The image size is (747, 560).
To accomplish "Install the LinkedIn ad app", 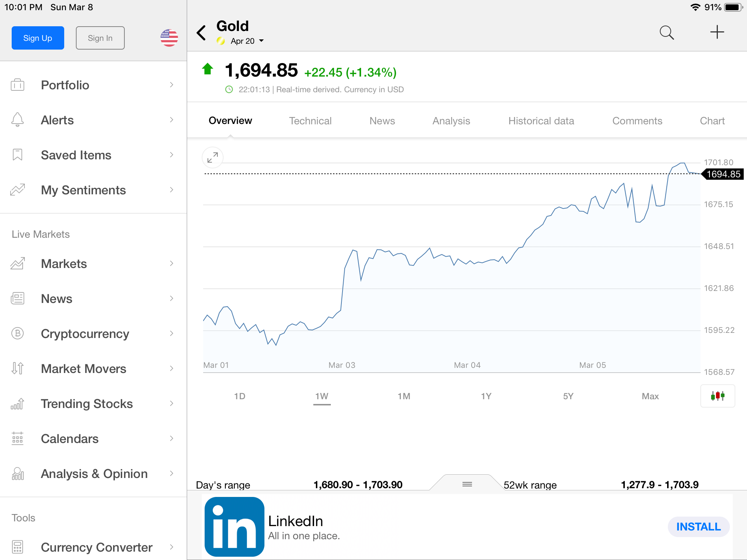I will click(x=698, y=526).
